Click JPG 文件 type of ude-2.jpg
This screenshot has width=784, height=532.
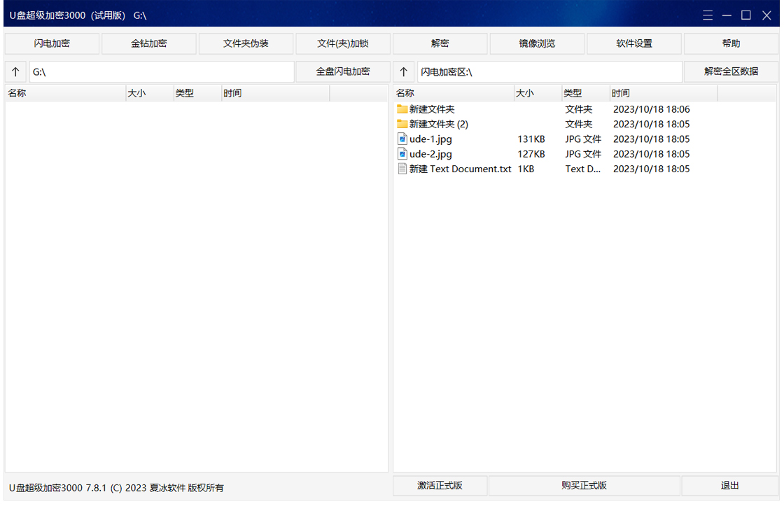[x=583, y=154]
